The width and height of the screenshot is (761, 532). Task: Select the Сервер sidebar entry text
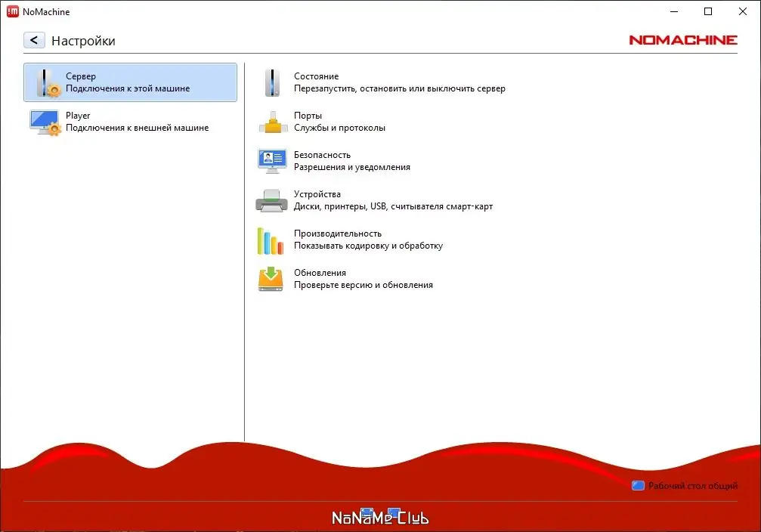[x=81, y=76]
